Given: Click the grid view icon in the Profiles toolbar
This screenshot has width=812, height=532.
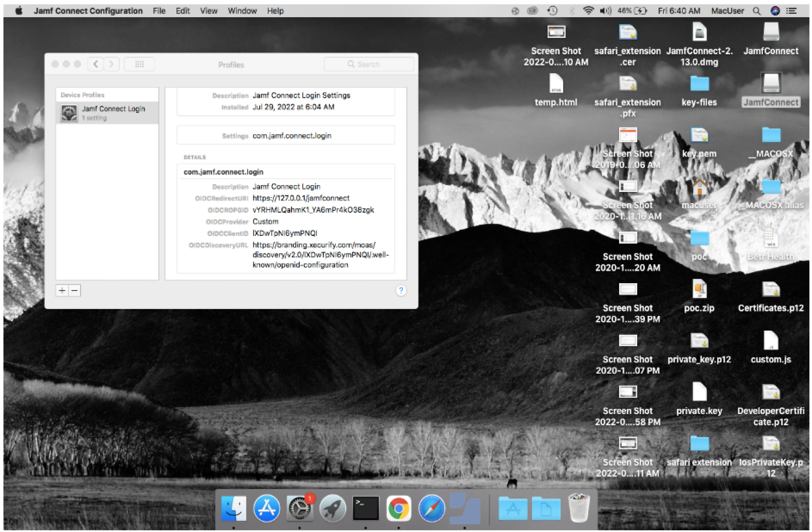Looking at the screenshot, I should pos(139,64).
